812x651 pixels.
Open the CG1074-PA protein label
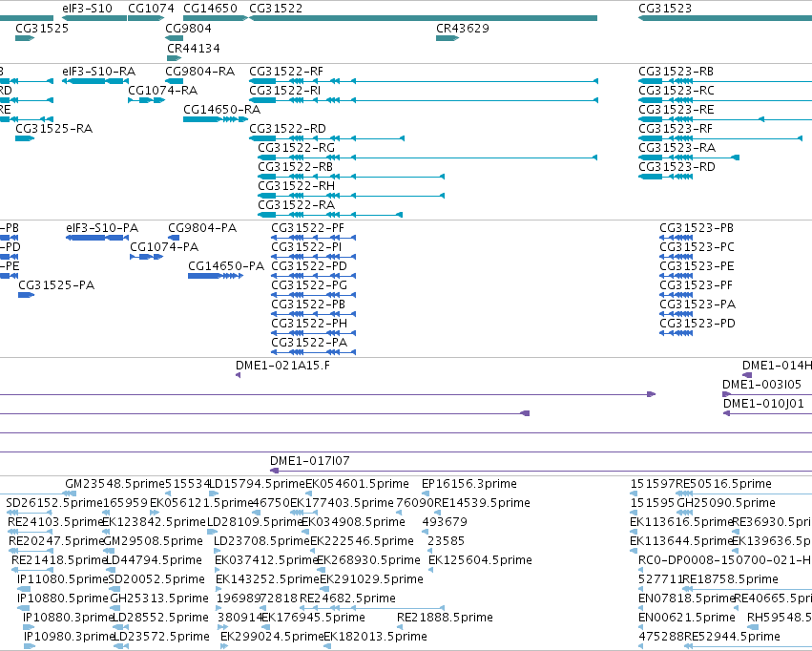click(x=164, y=247)
